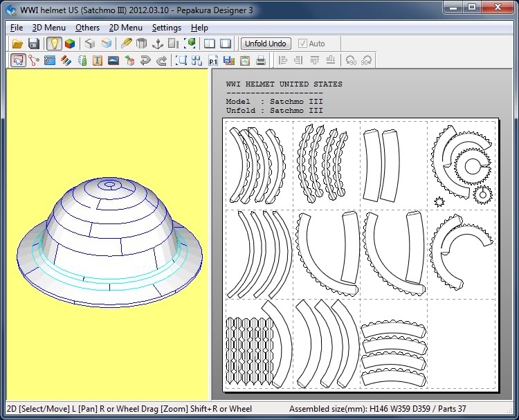Image resolution: width=519 pixels, height=420 pixels.
Task: Select the join/disjoin edges tool
Action: (x=33, y=61)
